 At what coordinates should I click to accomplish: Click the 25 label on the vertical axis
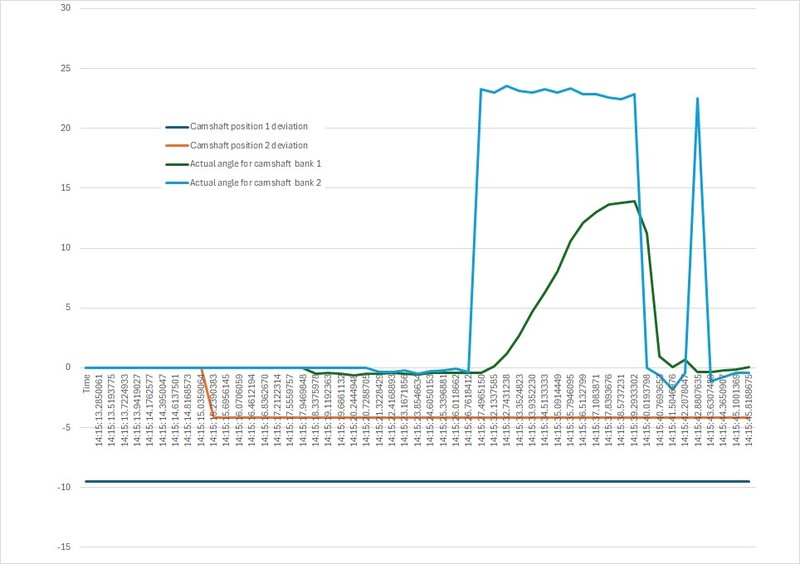(65, 69)
